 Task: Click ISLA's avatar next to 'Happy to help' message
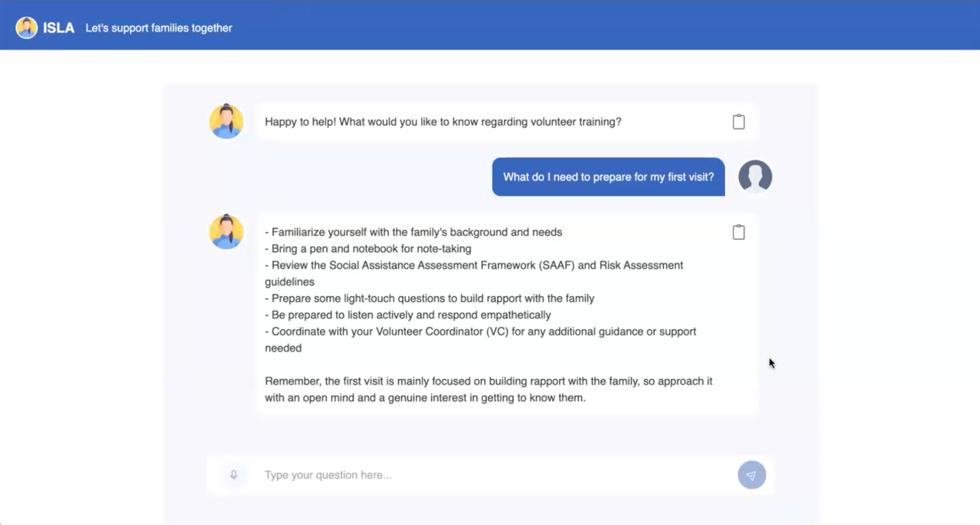coord(226,122)
